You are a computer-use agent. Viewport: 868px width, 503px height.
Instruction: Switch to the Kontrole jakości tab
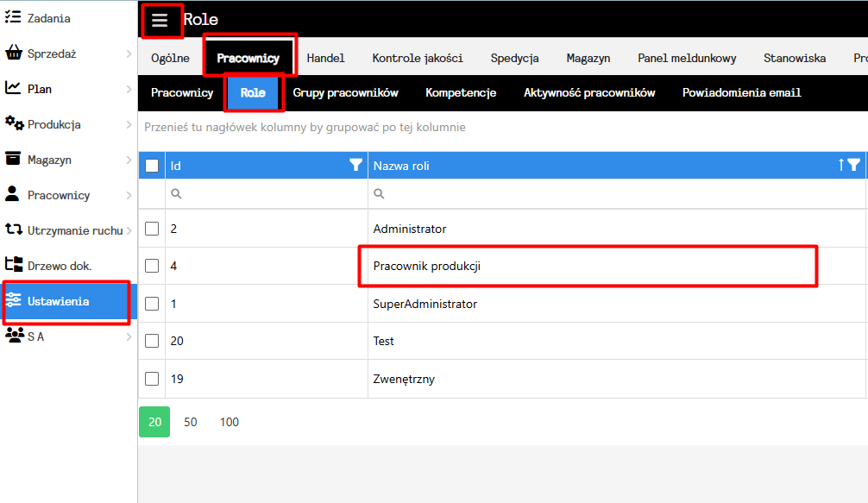(x=418, y=58)
